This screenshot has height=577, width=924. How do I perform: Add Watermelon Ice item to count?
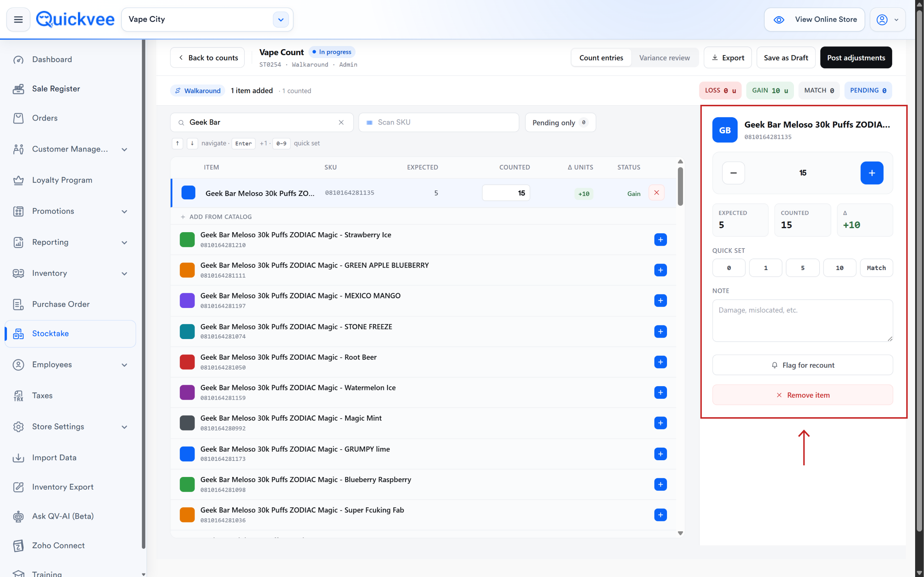click(x=660, y=393)
